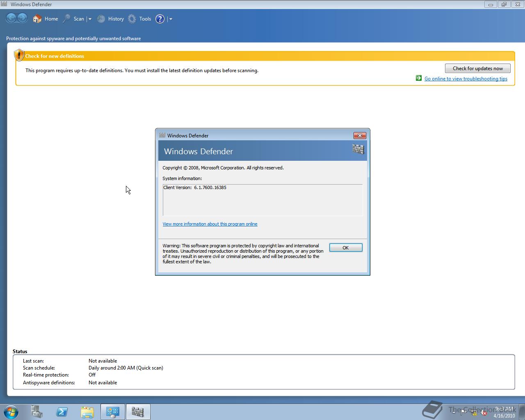Viewport: 525px width, 420px height.
Task: Close the About Windows Defender dialog
Action: 360,135
